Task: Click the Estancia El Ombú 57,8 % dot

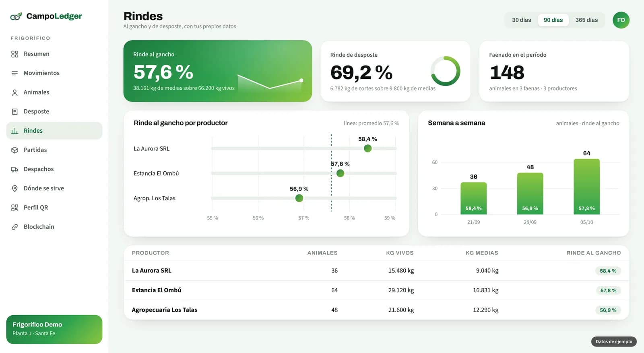Action: click(340, 173)
